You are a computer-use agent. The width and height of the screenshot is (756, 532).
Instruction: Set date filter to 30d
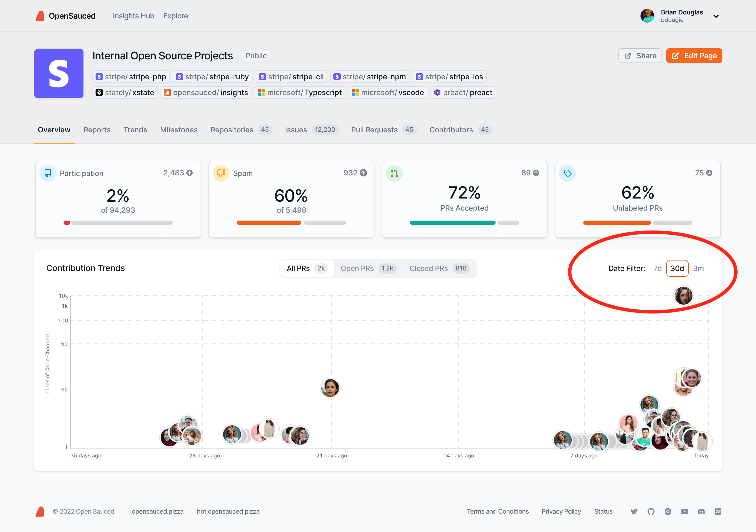[677, 268]
